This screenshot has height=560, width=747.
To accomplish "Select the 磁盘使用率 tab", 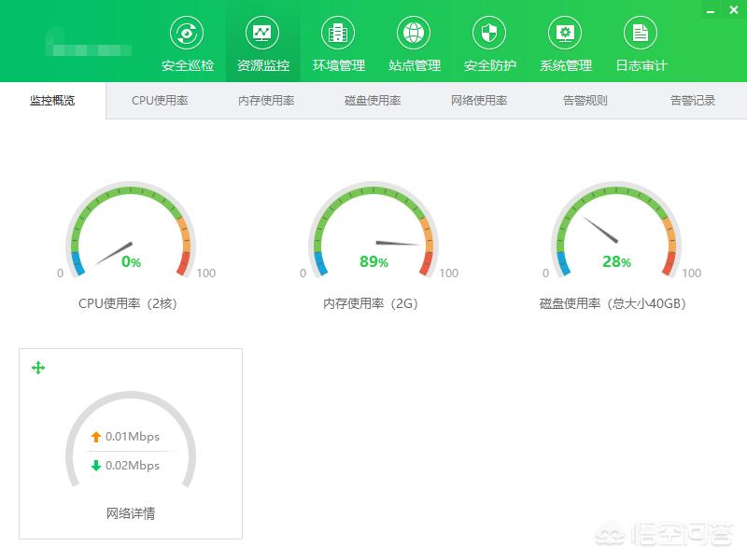I will tap(373, 101).
